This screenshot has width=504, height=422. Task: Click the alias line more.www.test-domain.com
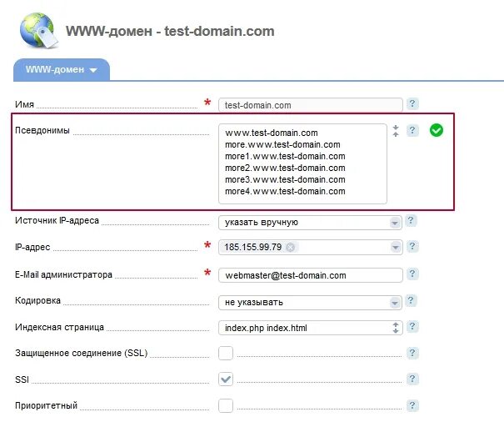[x=282, y=144]
